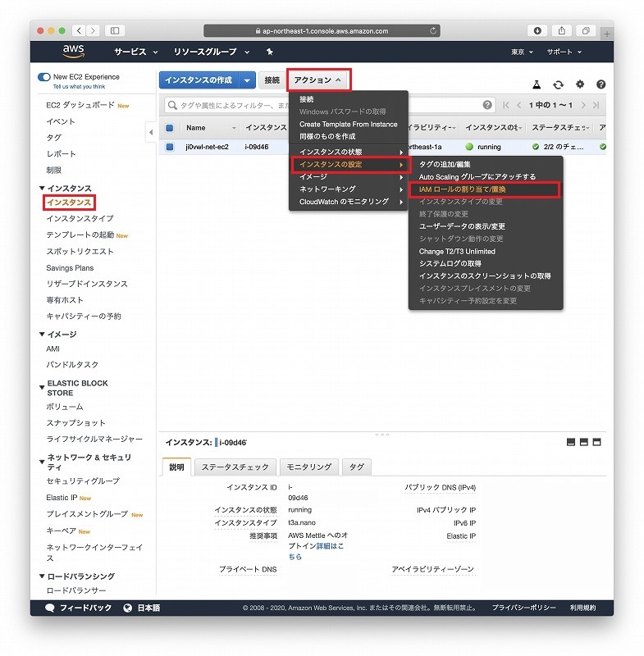Screen dimensions: 644x656
Task: Collapse the left sidebar with arrow handle
Action: point(151,133)
